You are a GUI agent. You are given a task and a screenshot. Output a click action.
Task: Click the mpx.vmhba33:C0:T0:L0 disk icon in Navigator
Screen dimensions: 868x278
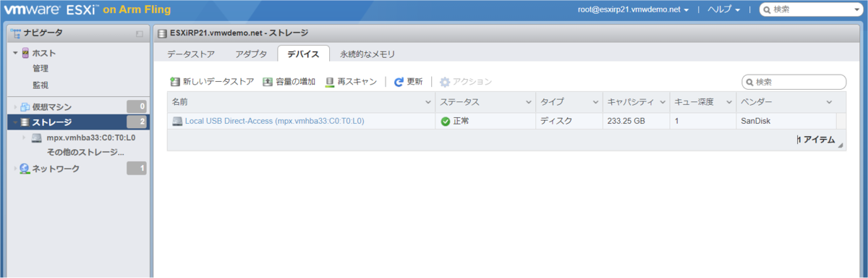pyautogui.click(x=36, y=138)
